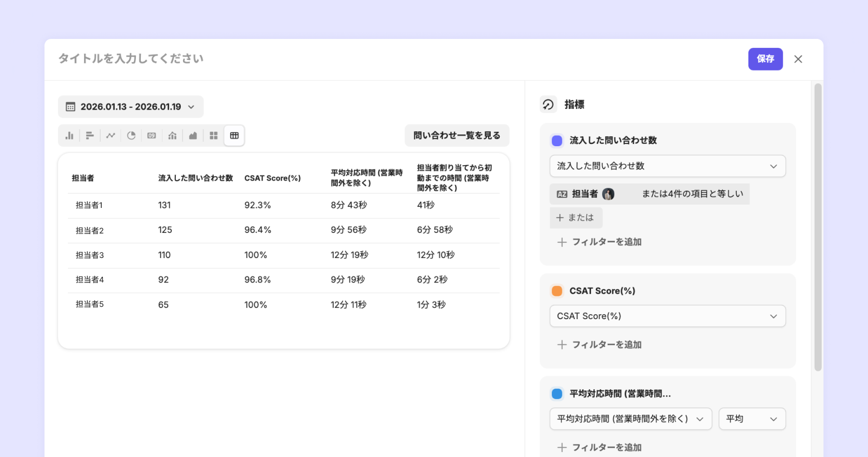Click 問い合わせ一覧を見る button

457,136
